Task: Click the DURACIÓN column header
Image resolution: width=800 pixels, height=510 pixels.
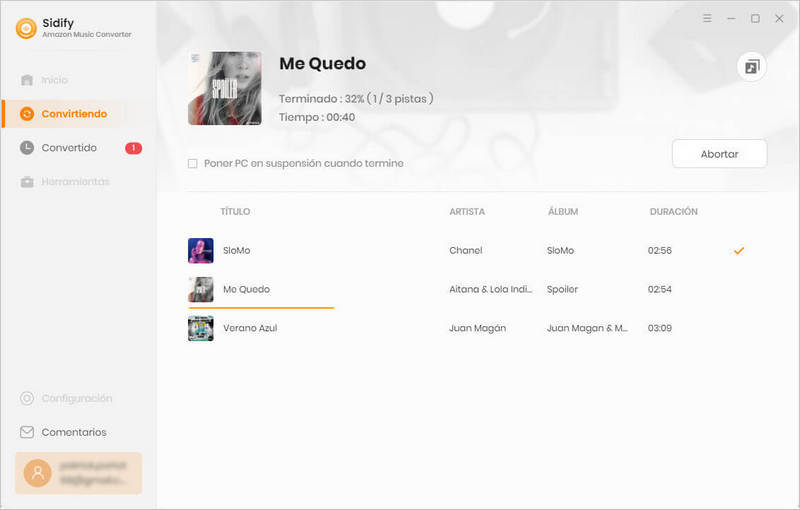Action: pos(673,212)
